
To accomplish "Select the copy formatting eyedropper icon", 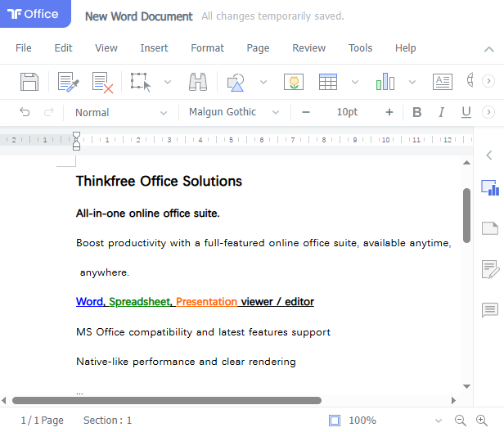I will (69, 82).
